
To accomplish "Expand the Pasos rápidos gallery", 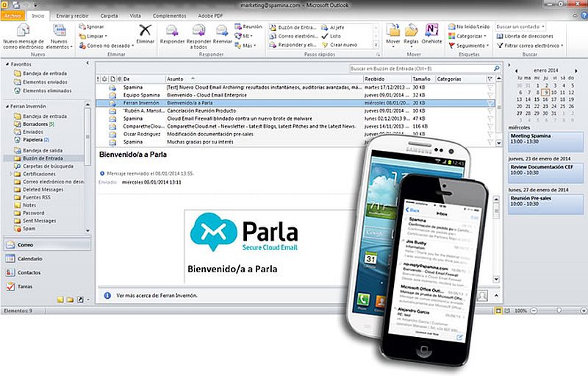I will pos(376,45).
